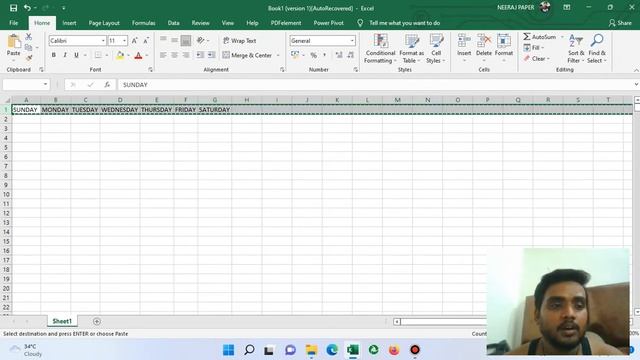Open the font color dropdown arrow
640x360 pixels.
point(147,56)
